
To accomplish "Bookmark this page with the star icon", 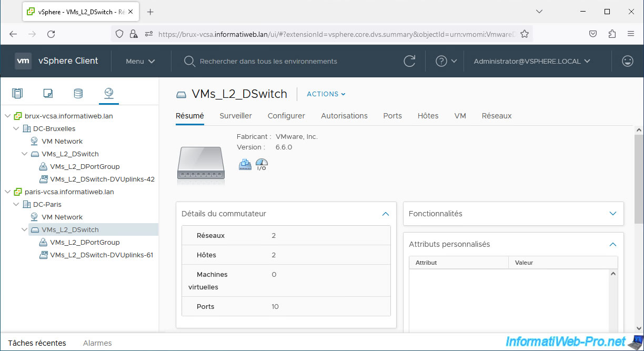I will 524,34.
